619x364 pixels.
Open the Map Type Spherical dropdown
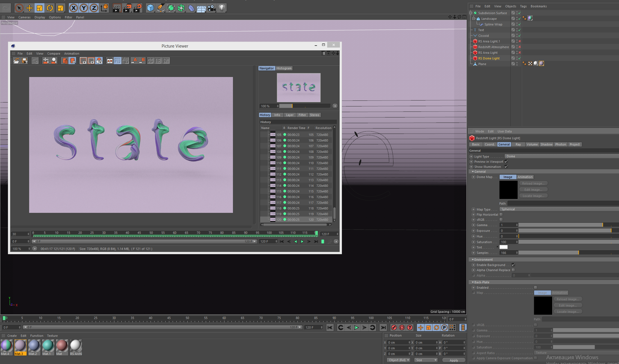point(559,209)
